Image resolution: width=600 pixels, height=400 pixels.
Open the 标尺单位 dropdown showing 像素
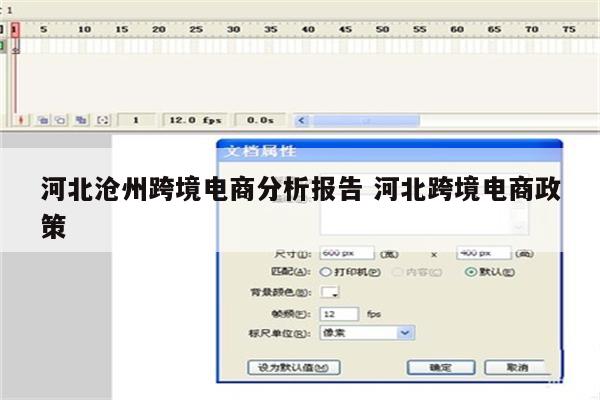(x=367, y=333)
